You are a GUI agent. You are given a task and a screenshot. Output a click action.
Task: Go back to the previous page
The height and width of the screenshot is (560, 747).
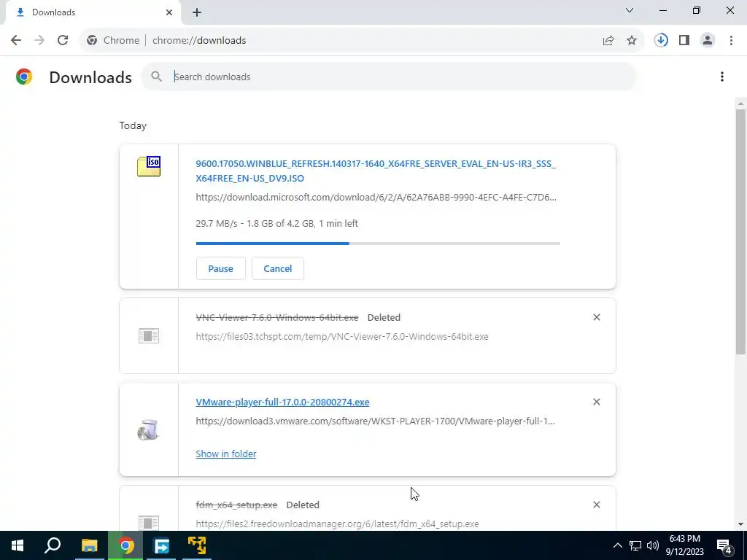[16, 41]
